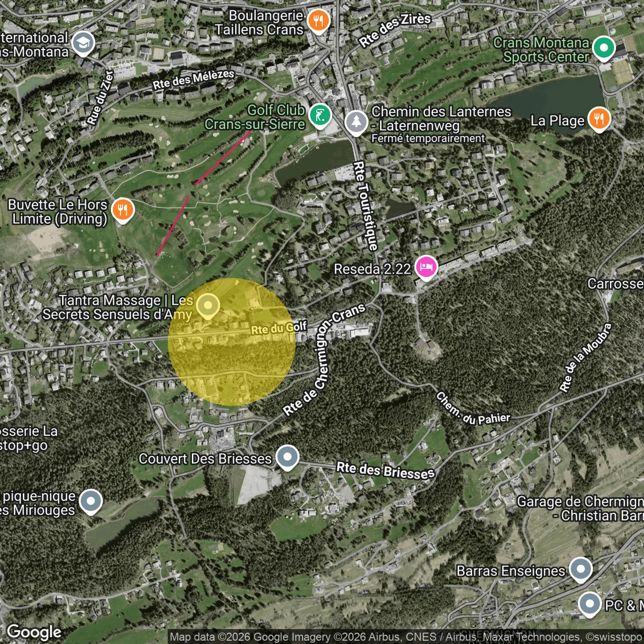This screenshot has height=644, width=644.
Task: Click the Rte du Golf road label
Action: click(279, 328)
